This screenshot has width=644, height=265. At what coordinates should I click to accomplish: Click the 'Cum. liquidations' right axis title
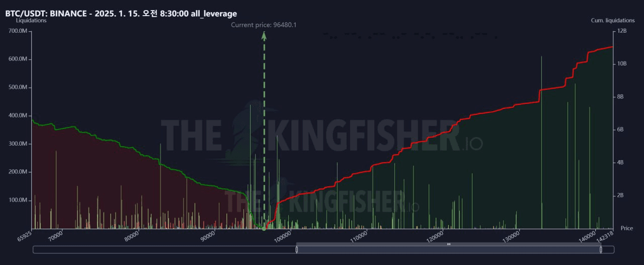tap(613, 21)
